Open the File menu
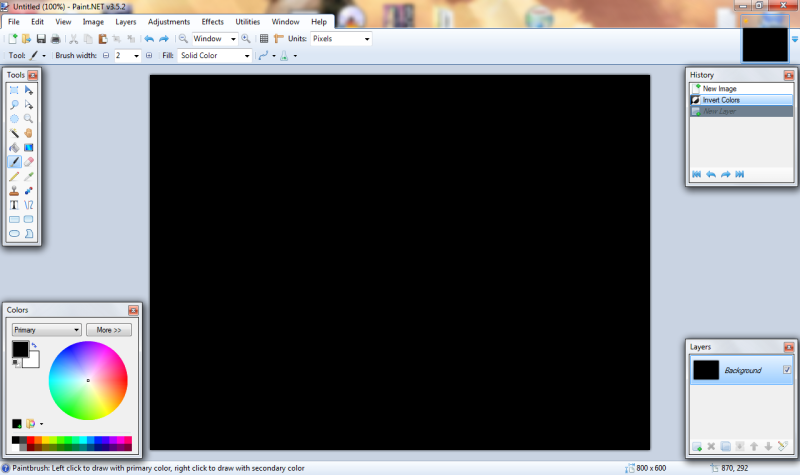The height and width of the screenshot is (475, 800). [14, 22]
